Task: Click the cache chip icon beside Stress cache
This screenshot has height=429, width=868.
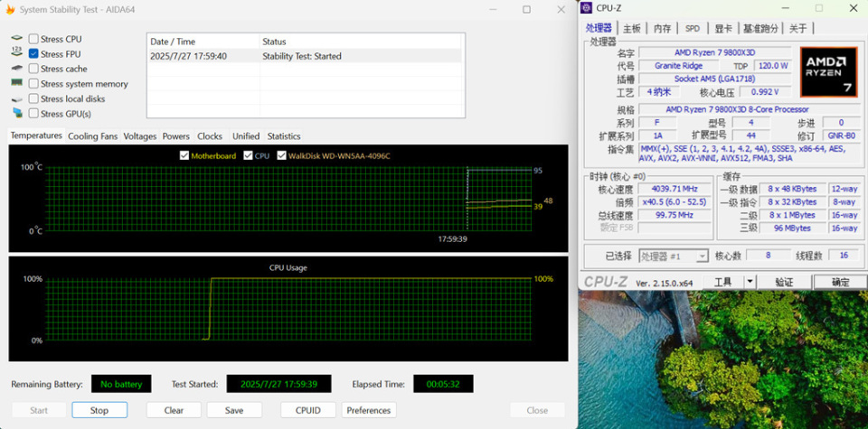Action: click(17, 69)
